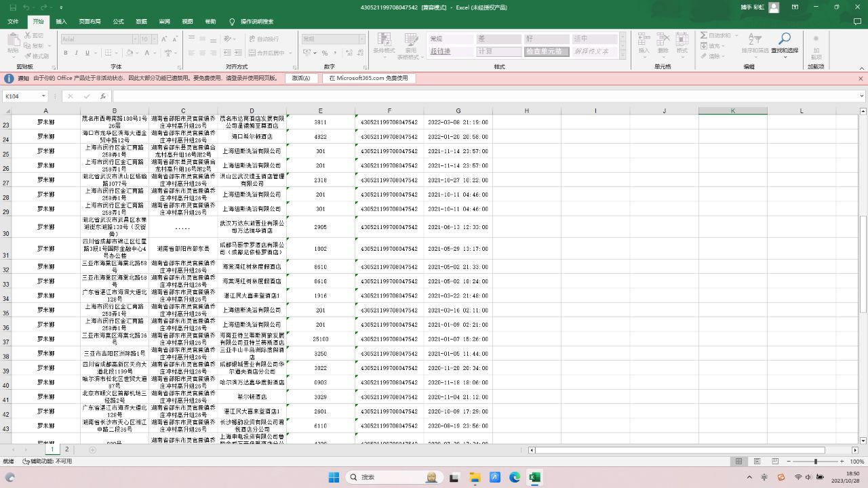Click the Redo arrow icon

coord(45,7)
